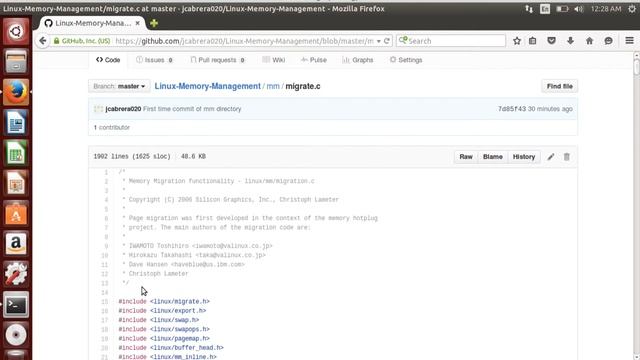Open the mm directory breadcrumb
This screenshot has width=640, height=360.
273,86
